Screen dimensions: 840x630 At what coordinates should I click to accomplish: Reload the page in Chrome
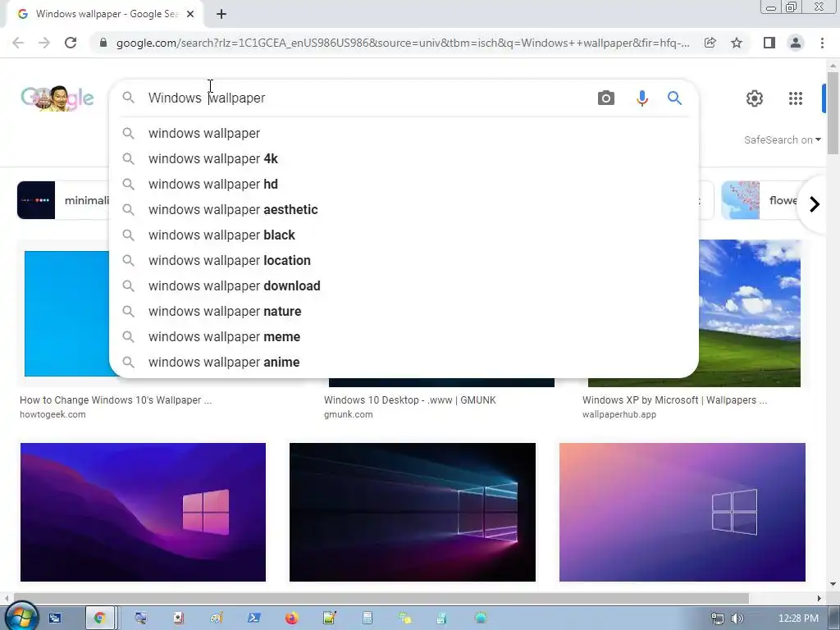[x=71, y=43]
